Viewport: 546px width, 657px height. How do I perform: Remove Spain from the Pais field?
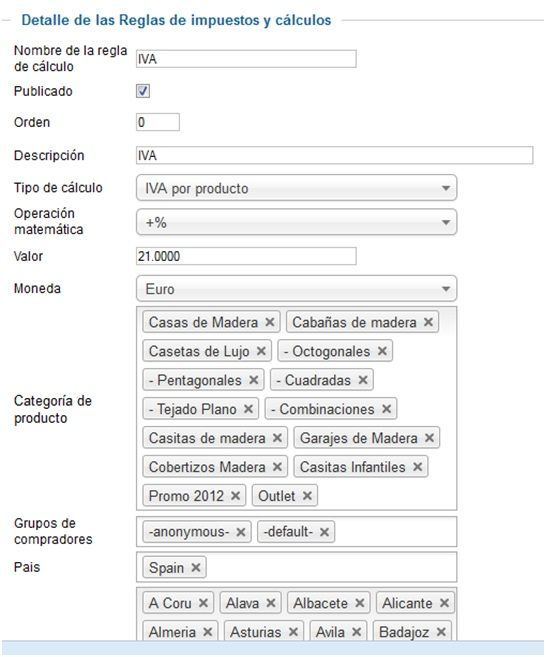[196, 568]
